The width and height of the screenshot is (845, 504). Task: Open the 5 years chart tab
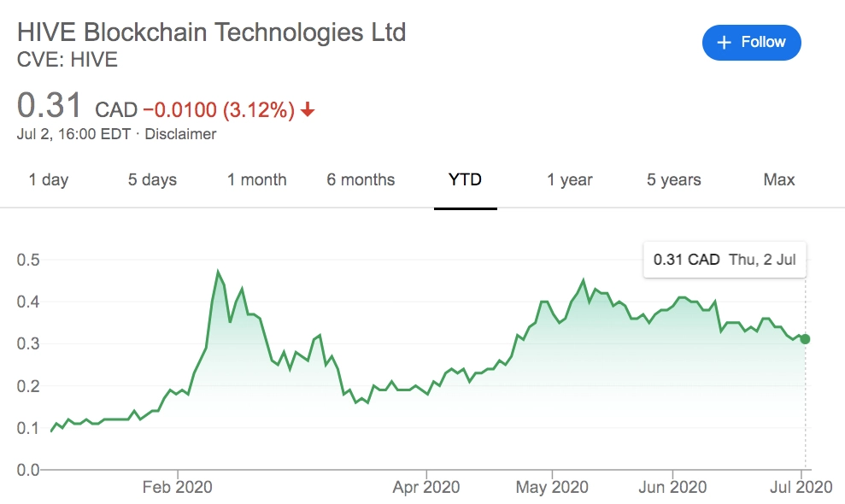click(x=673, y=179)
